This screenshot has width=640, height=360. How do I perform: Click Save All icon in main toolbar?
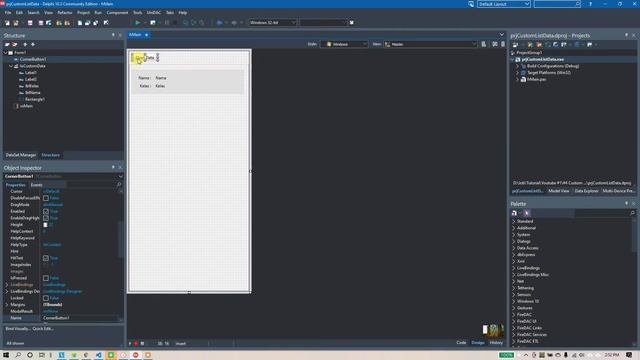click(40, 23)
